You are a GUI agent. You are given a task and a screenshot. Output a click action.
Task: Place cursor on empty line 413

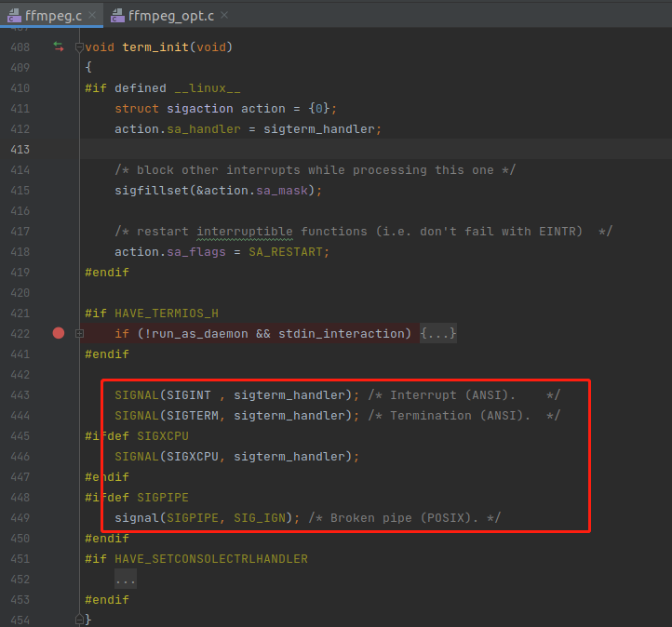(x=279, y=149)
